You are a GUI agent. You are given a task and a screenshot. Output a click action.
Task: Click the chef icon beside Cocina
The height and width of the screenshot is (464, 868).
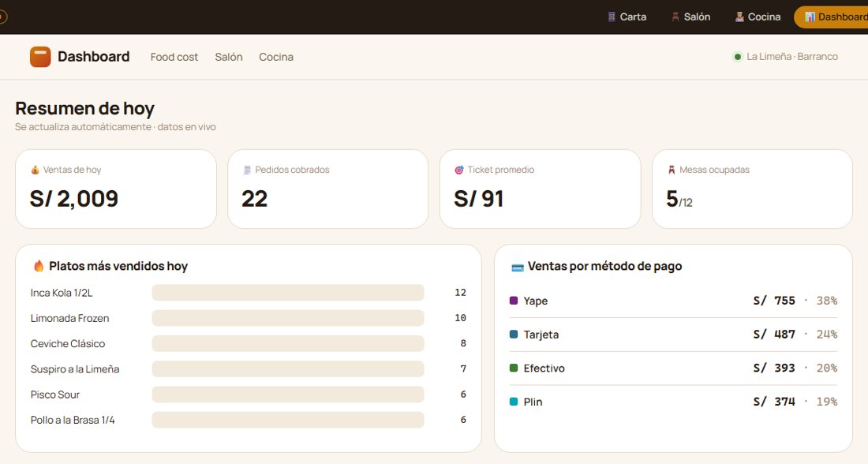click(x=739, y=17)
